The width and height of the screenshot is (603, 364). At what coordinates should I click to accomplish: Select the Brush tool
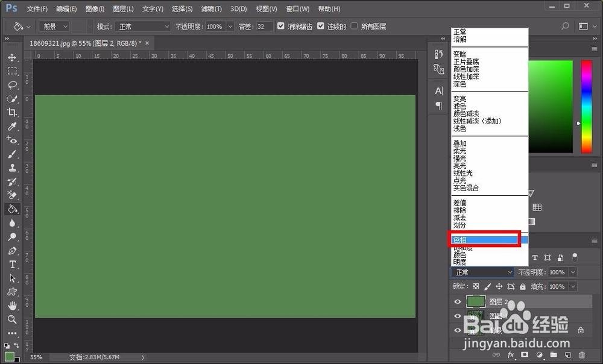coord(12,154)
